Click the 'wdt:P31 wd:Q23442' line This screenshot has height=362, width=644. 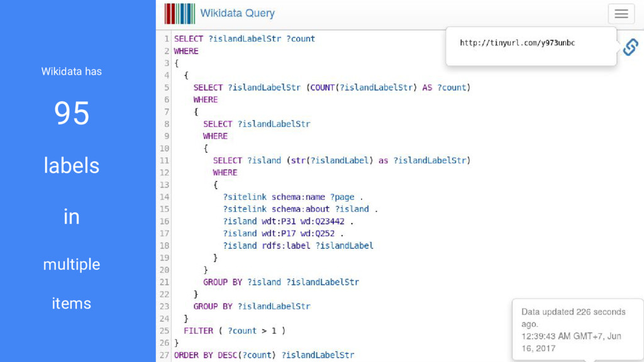(288, 221)
